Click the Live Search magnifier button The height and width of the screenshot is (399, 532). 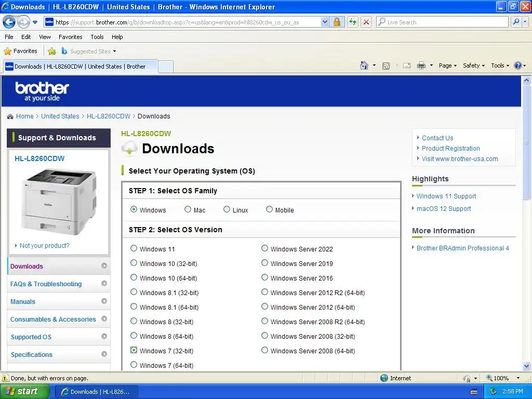(x=516, y=22)
